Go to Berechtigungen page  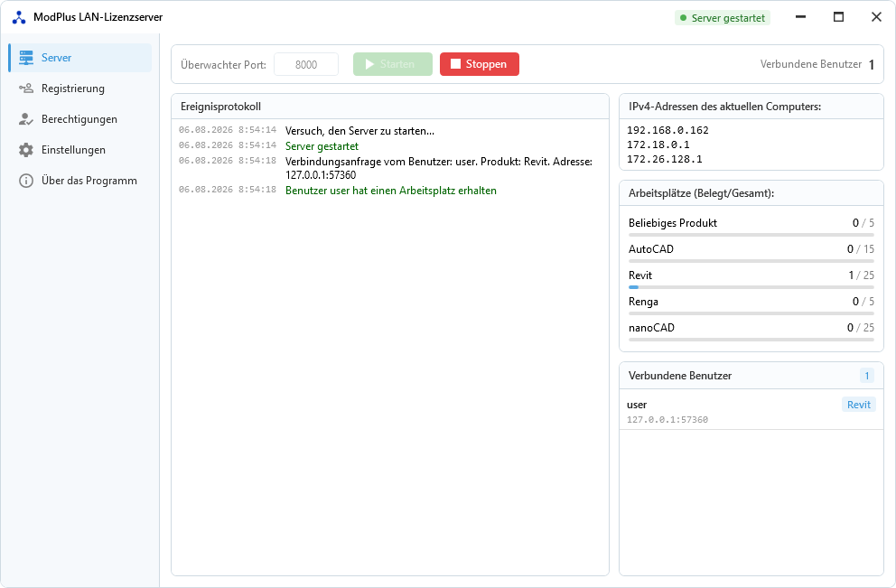[x=80, y=119]
